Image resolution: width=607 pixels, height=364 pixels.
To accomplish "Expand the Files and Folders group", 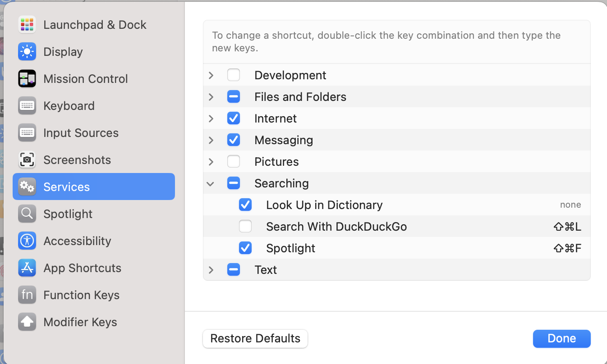I will (211, 97).
